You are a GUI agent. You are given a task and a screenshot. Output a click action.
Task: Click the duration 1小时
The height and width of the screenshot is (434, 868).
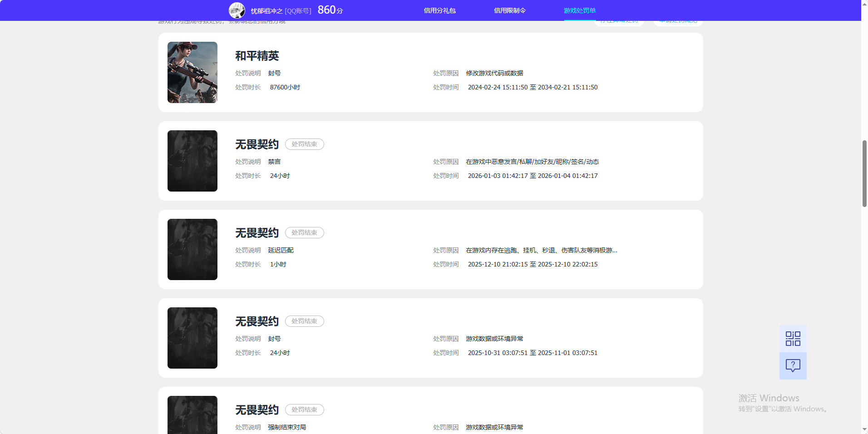click(x=278, y=264)
